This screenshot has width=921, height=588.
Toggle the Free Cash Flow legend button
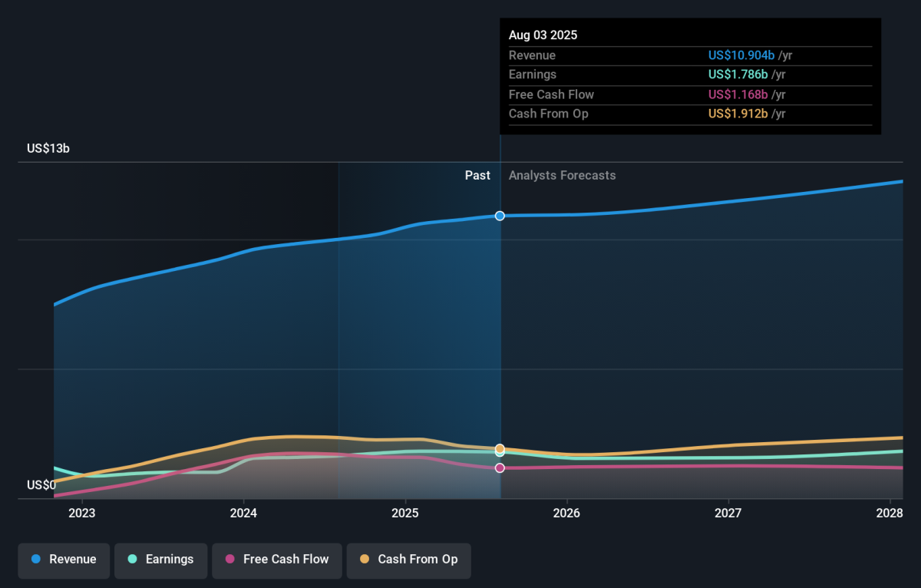pos(277,560)
